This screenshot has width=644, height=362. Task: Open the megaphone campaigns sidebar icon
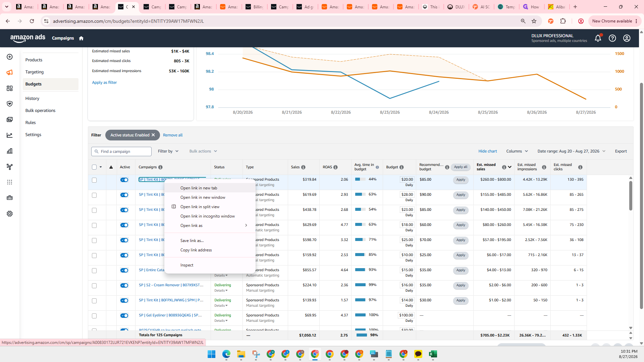[10, 72]
